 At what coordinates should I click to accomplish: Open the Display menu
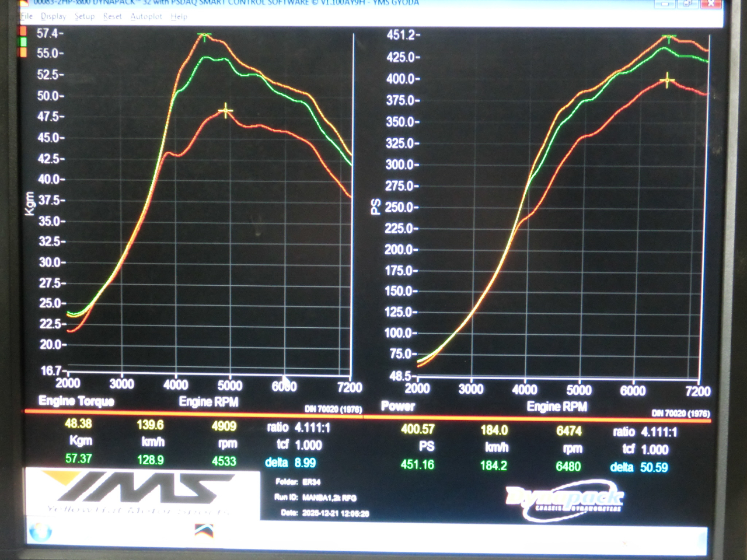click(x=53, y=16)
